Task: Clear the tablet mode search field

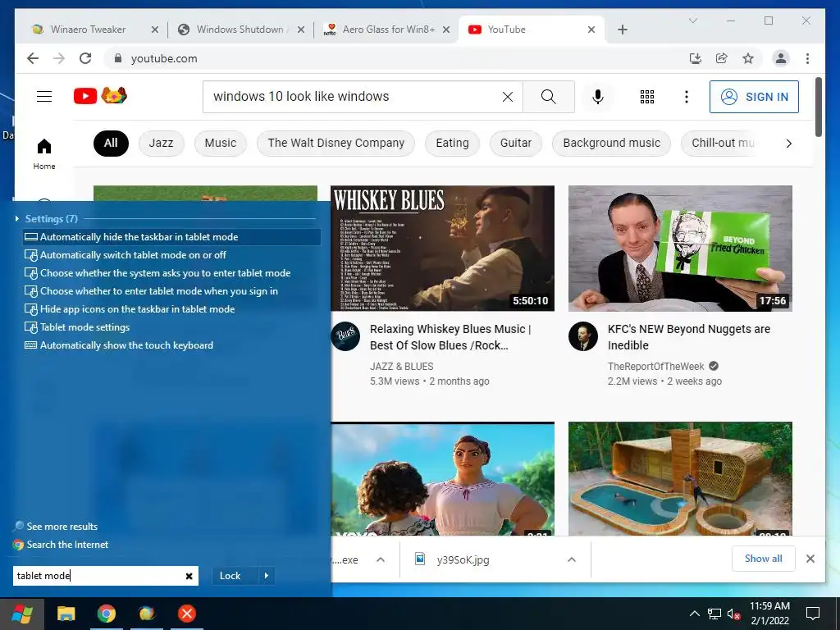Action: pos(189,576)
